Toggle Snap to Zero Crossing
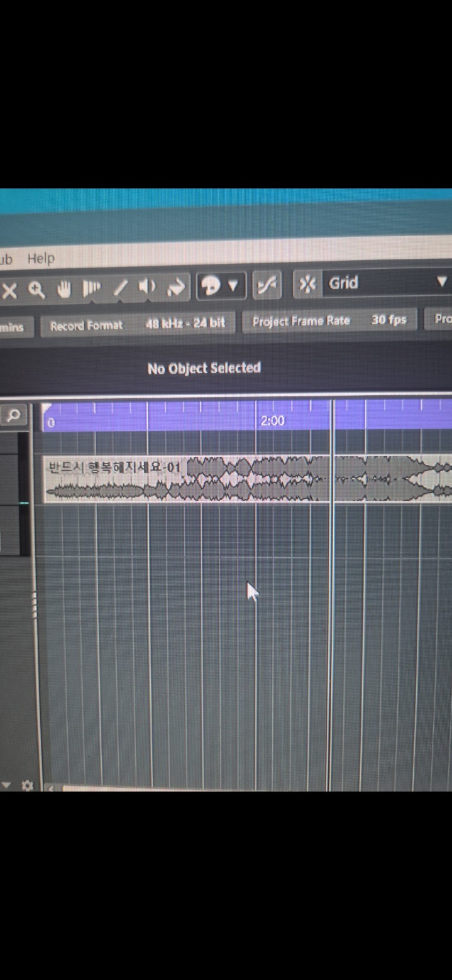The width and height of the screenshot is (452, 980). [x=267, y=285]
